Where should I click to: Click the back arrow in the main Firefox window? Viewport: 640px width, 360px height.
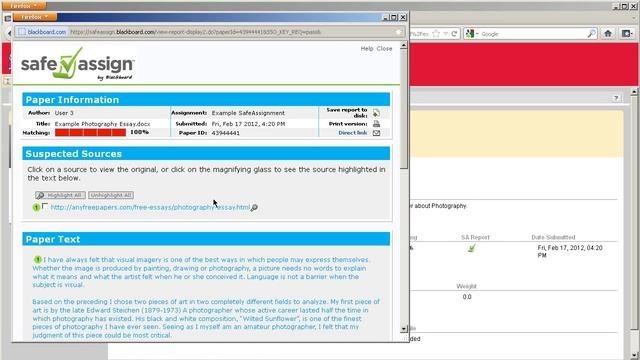[9, 33]
